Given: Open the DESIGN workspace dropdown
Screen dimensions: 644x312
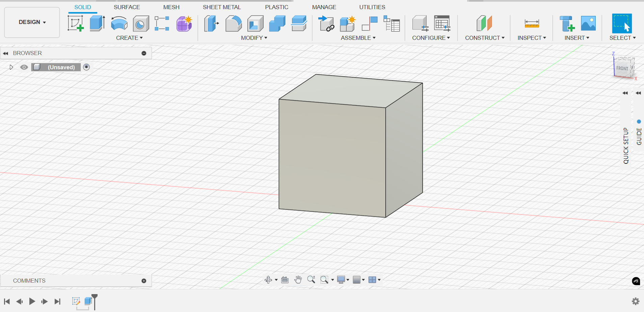Looking at the screenshot, I should coord(32,22).
